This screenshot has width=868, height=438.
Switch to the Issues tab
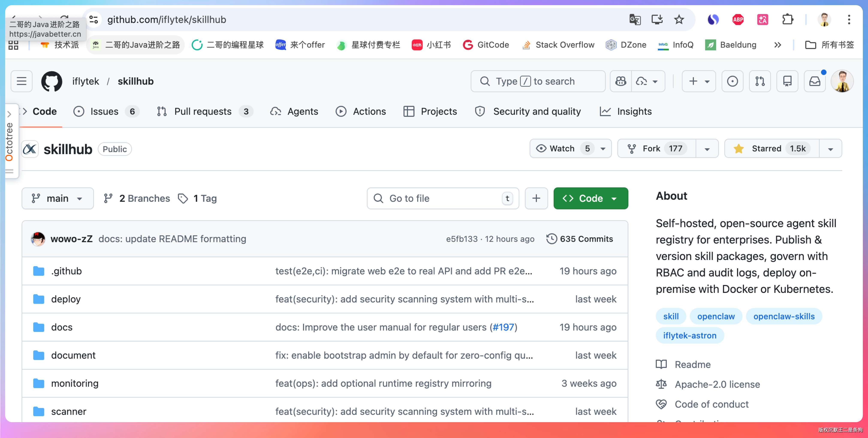pos(104,111)
